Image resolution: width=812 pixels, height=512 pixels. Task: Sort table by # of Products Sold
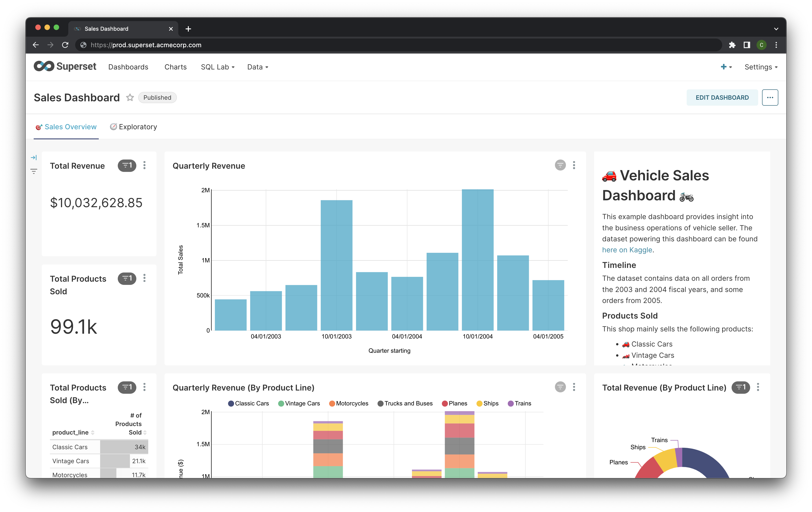coord(131,424)
